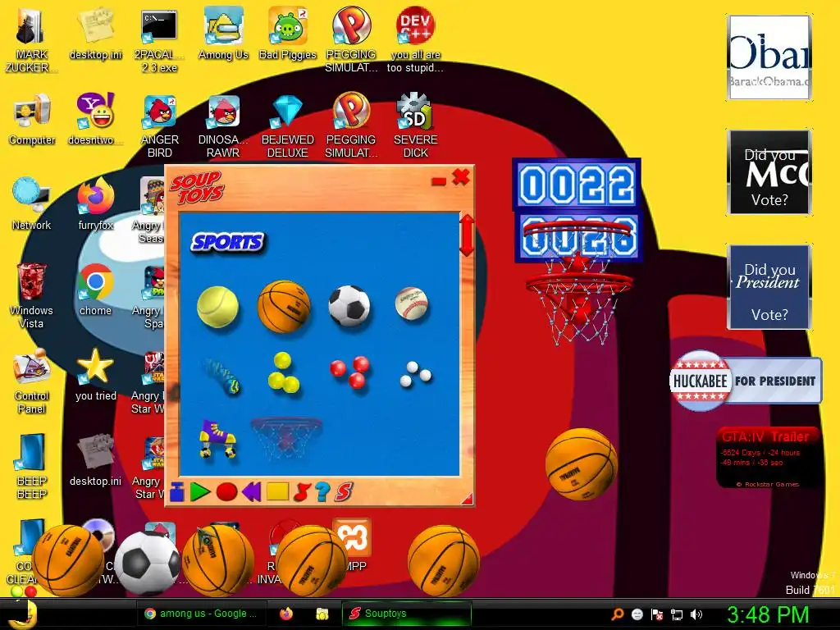840x630 pixels.
Task: Click the soccer ball bouncing on the desktop
Action: 148,563
